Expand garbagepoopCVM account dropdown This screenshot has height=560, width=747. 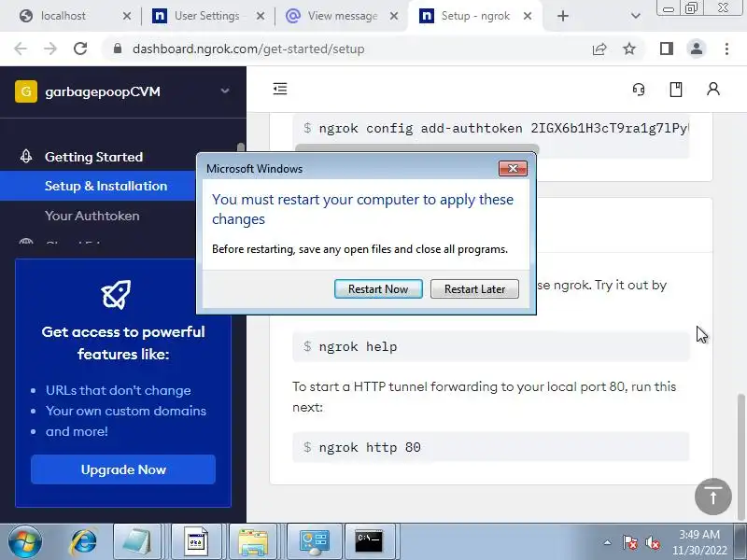pos(225,91)
